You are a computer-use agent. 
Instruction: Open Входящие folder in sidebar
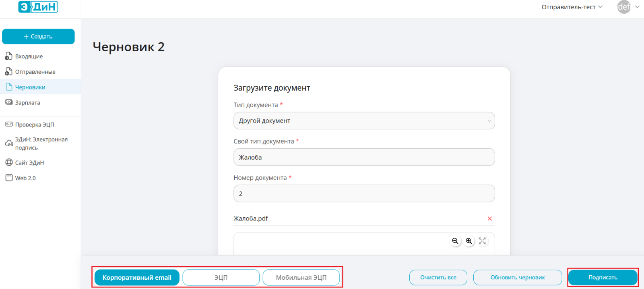[x=29, y=56]
